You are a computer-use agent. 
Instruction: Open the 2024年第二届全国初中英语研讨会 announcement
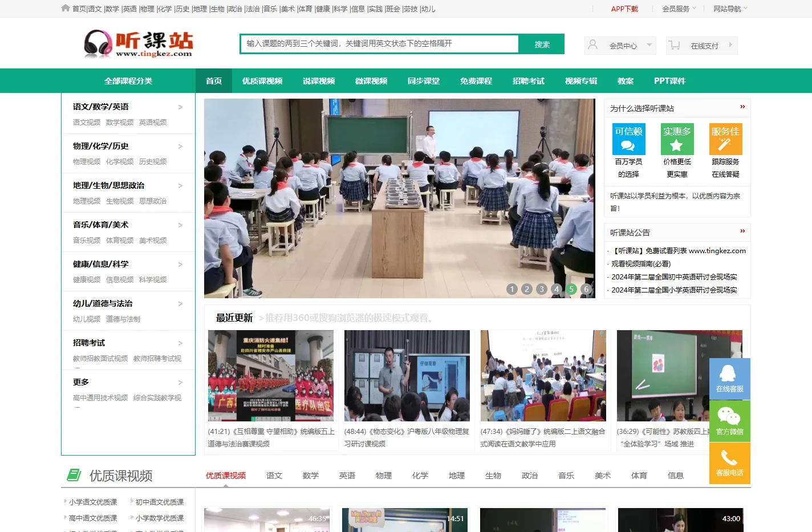[674, 277]
